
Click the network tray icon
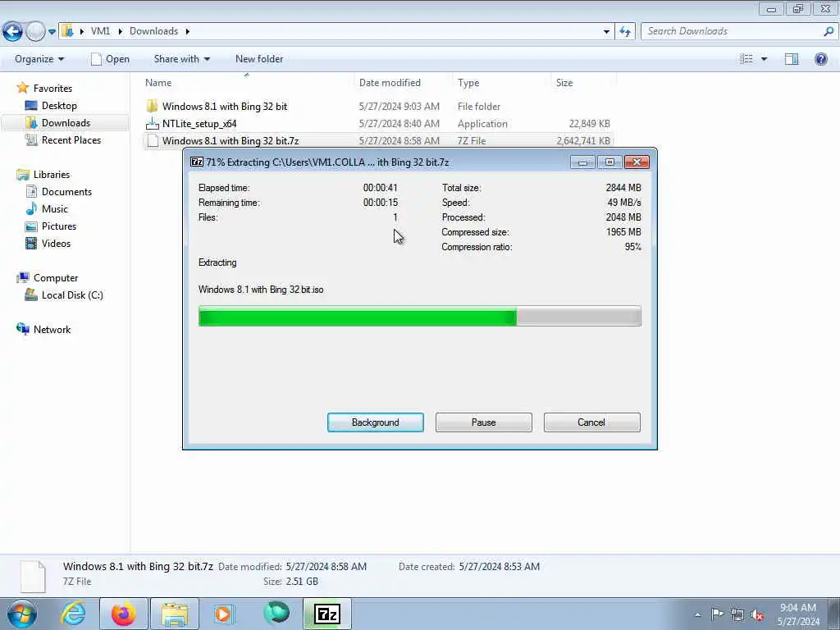click(737, 614)
